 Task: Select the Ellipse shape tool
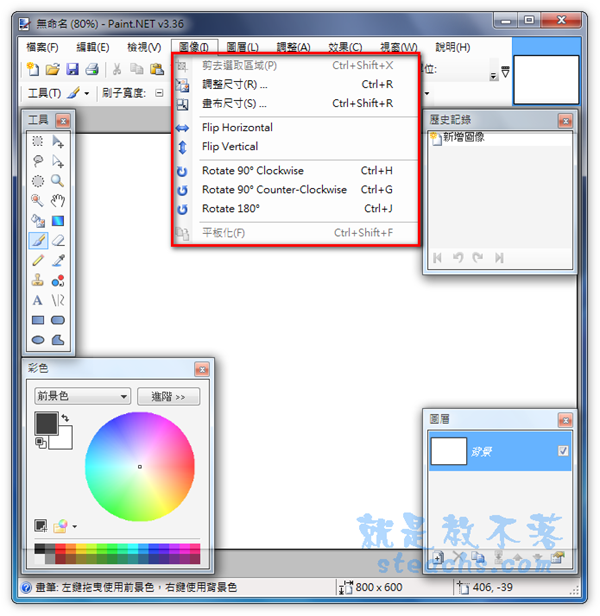38,340
